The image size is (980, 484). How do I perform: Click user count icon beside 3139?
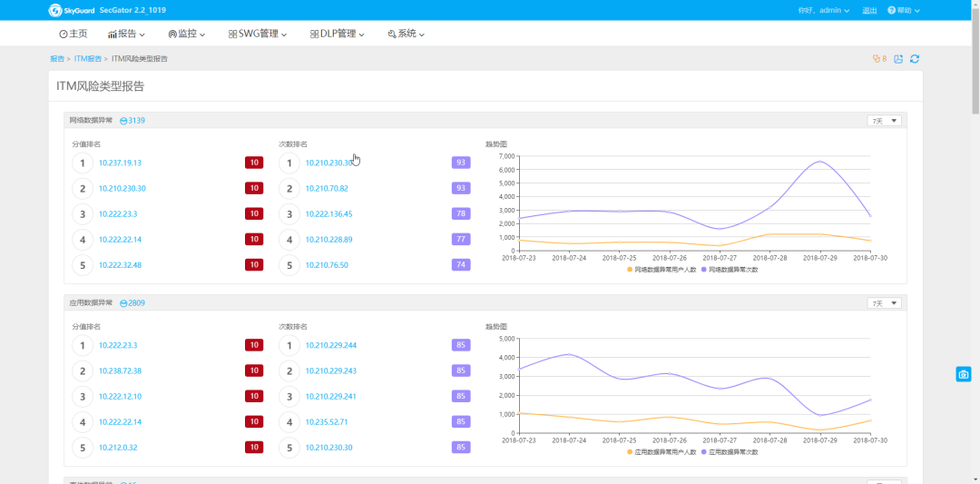pyautogui.click(x=123, y=121)
